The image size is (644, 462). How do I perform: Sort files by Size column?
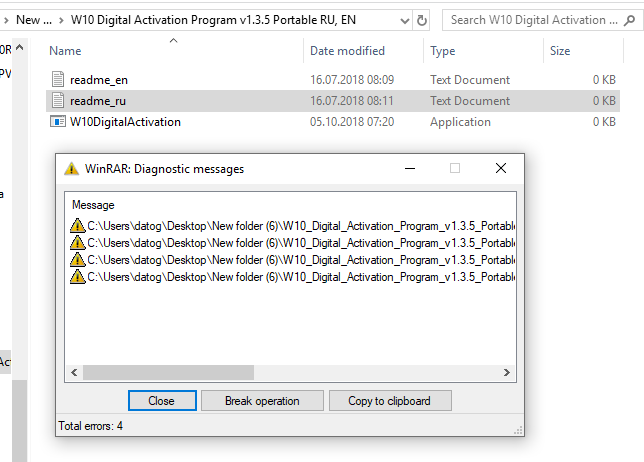click(x=560, y=51)
